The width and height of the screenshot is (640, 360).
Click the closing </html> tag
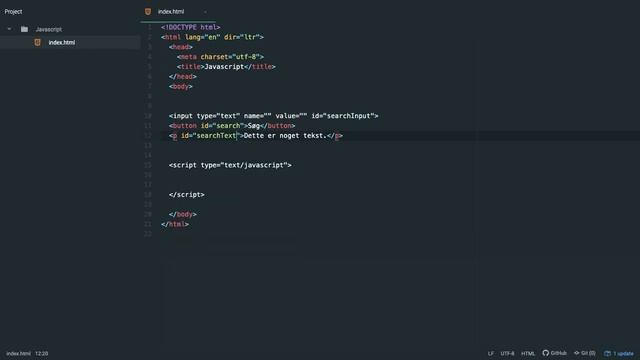(175, 224)
